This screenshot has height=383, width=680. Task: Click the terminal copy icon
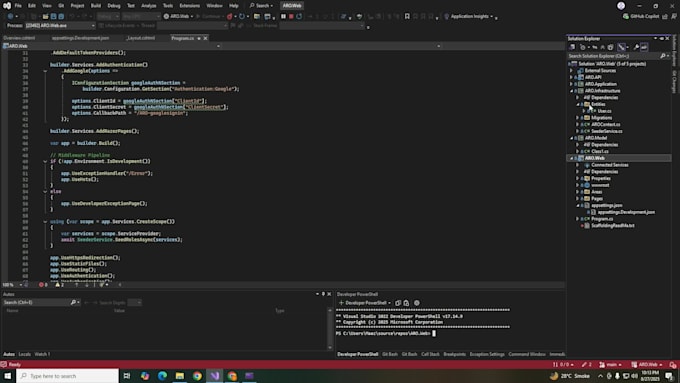pos(398,303)
